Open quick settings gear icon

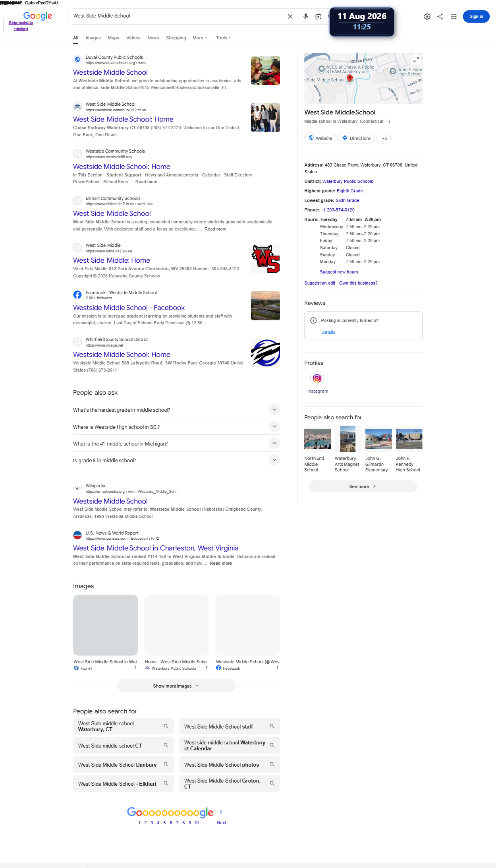pyautogui.click(x=427, y=16)
